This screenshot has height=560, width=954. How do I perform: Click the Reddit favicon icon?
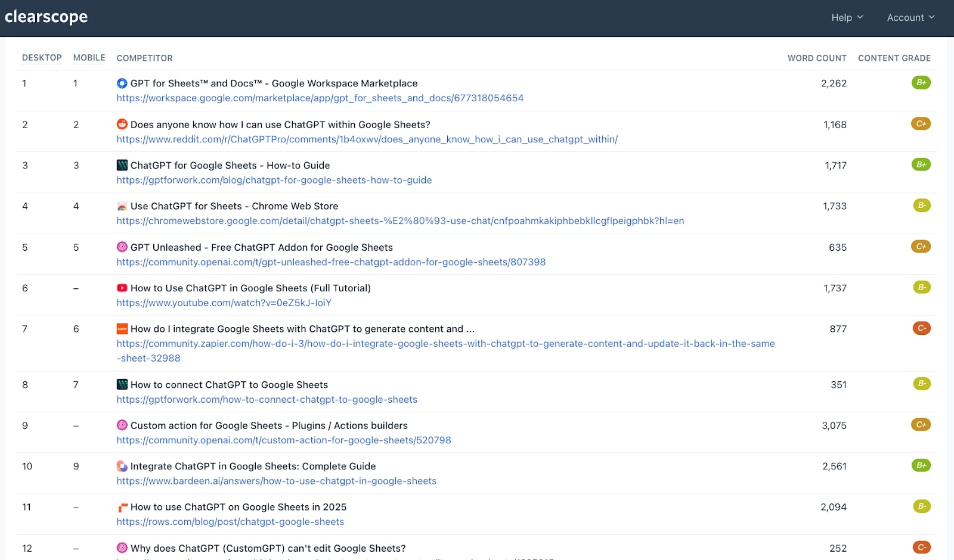pos(122,125)
